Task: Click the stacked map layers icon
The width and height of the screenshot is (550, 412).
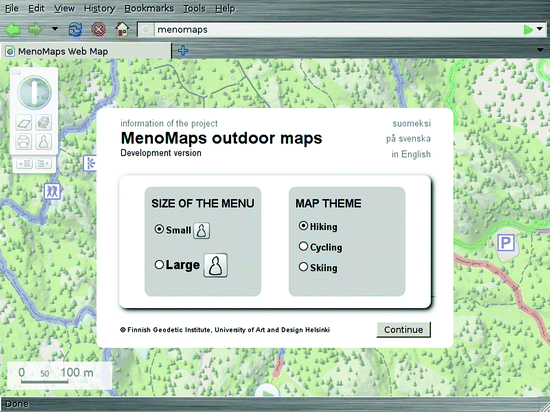Action: tap(43, 123)
